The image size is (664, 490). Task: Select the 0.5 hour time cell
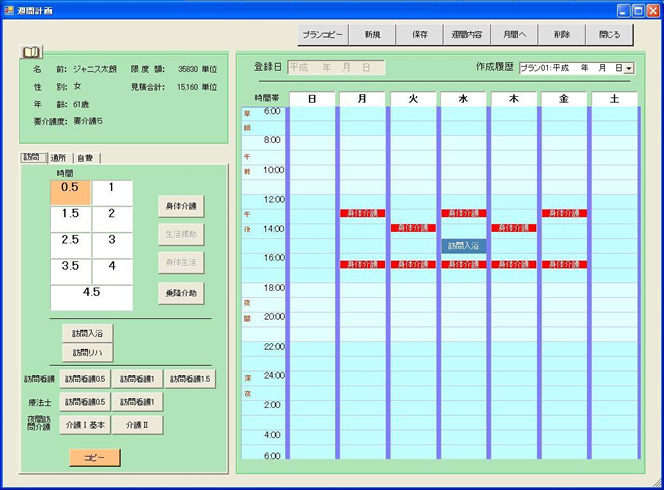coord(70,193)
